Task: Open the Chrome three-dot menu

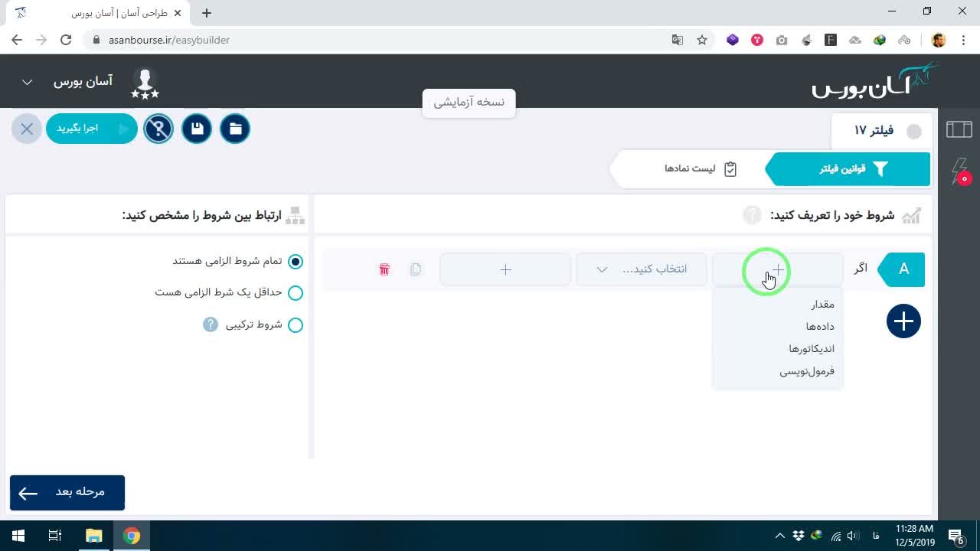Action: point(963,40)
